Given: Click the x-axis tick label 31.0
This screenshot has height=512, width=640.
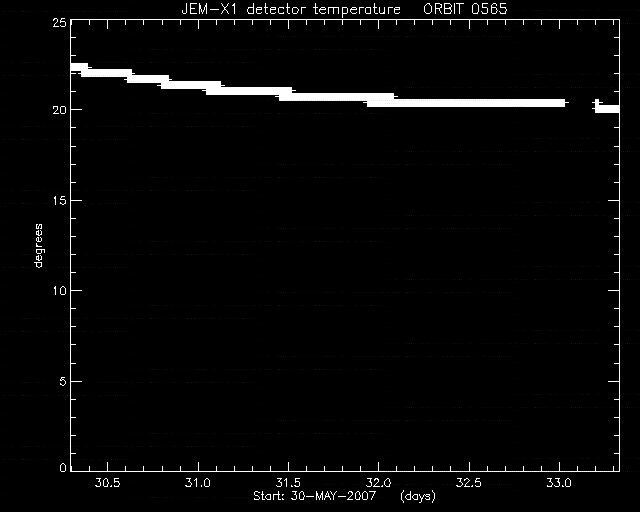Looking at the screenshot, I should [x=198, y=483].
